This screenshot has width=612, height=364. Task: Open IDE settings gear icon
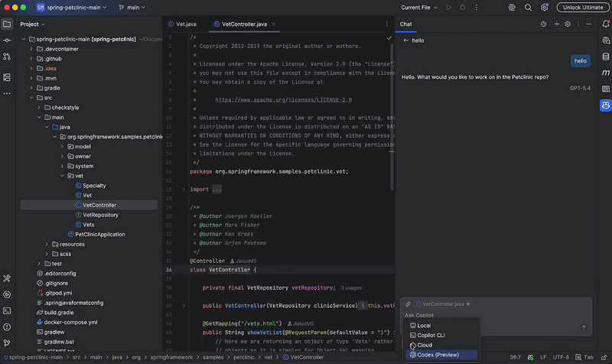pos(545,8)
